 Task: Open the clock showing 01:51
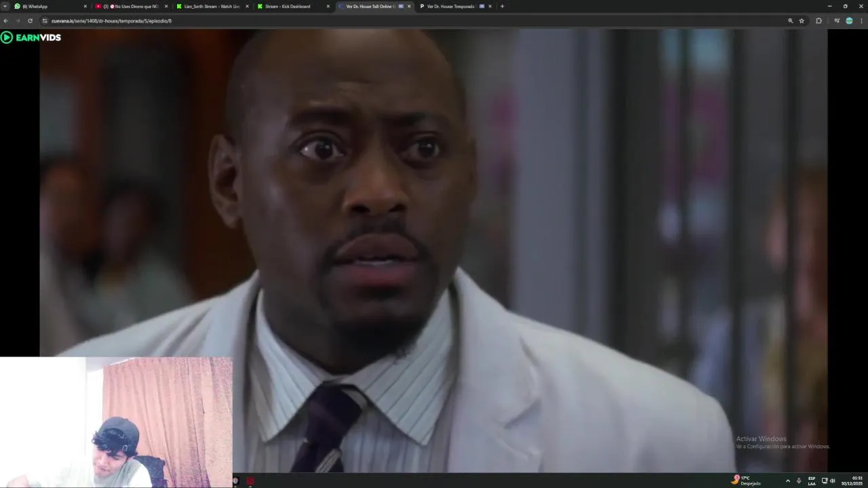pos(852,481)
